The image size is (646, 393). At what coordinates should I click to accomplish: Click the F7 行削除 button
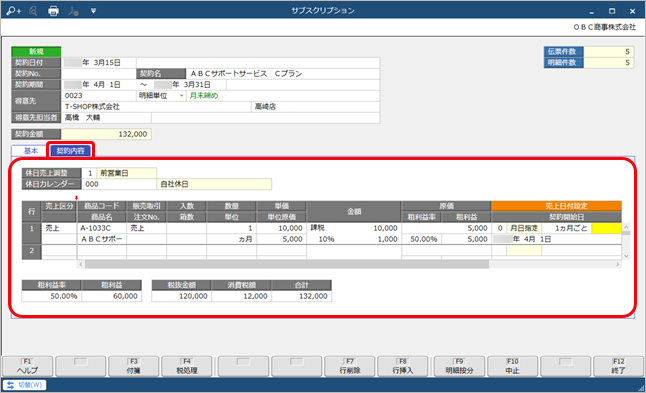point(350,366)
